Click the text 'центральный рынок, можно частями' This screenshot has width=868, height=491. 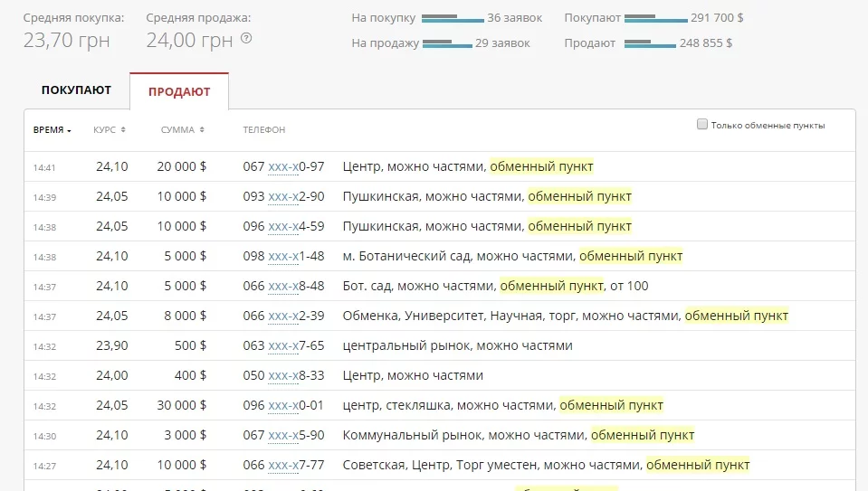pyautogui.click(x=457, y=345)
